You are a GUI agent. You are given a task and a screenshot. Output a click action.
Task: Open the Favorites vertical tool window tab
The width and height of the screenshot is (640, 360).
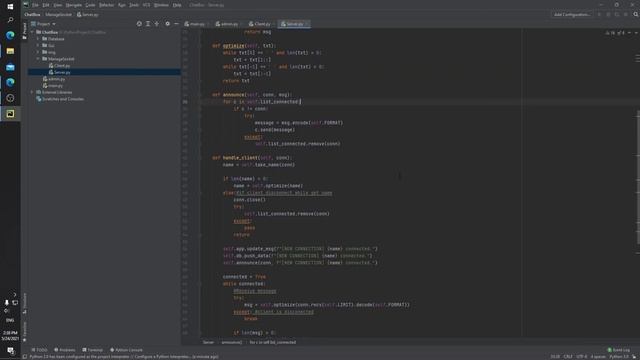tap(24, 331)
